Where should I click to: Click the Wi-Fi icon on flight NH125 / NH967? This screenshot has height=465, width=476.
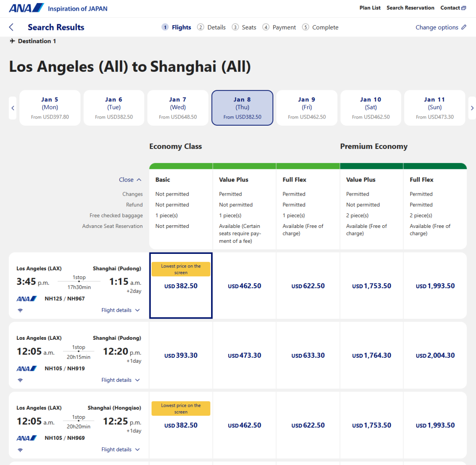coord(20,310)
